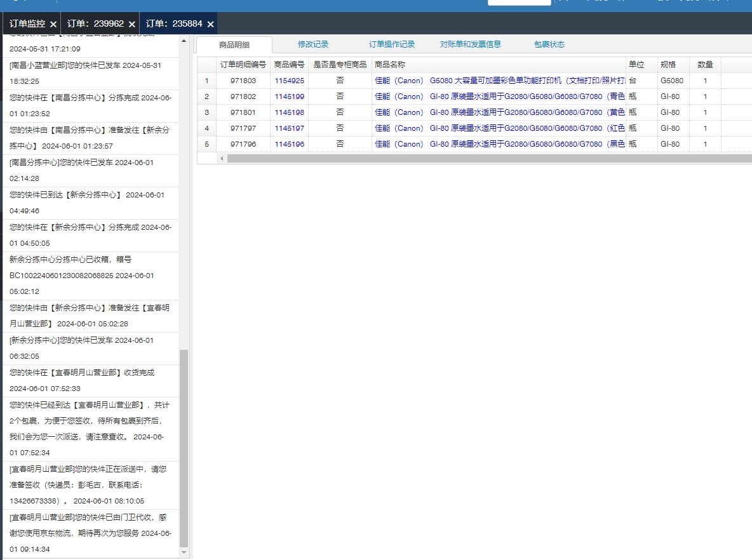Select the 宜春明月山营业部 收货完成 entry
The image size is (752, 560).
click(91, 381)
